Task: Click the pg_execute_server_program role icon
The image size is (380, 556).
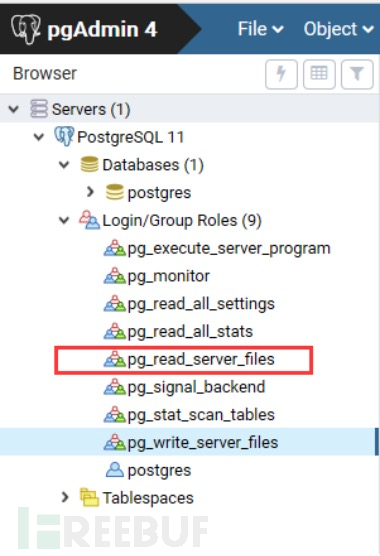Action: [114, 248]
